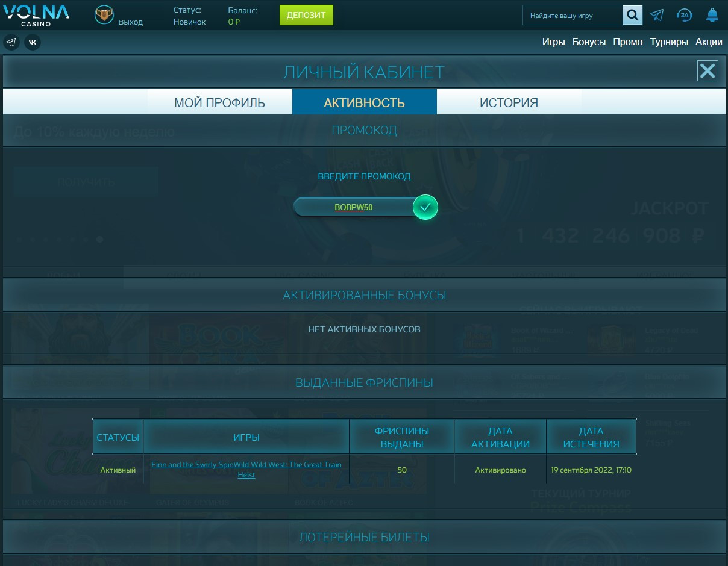This screenshot has width=728, height=566.
Task: Click the user avatar icon
Action: (x=104, y=15)
